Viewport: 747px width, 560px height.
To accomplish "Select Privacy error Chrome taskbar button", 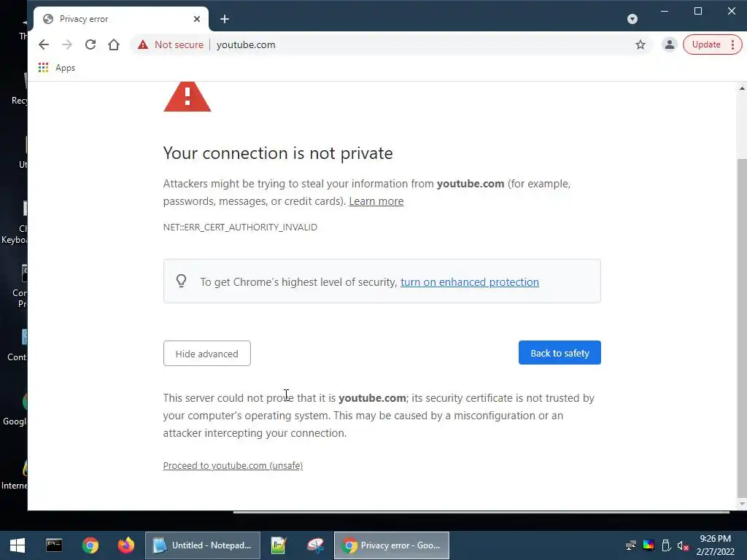I will pos(392,545).
